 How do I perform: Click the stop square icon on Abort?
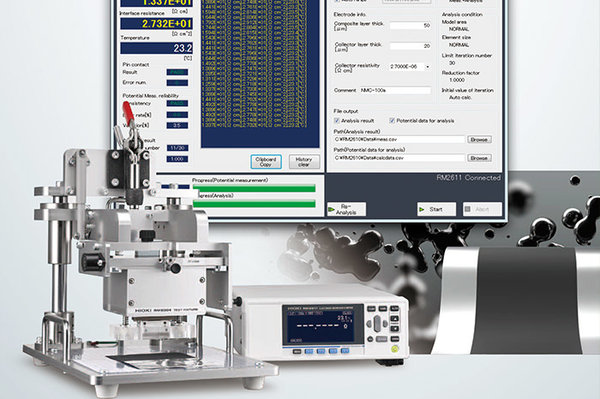click(x=467, y=209)
